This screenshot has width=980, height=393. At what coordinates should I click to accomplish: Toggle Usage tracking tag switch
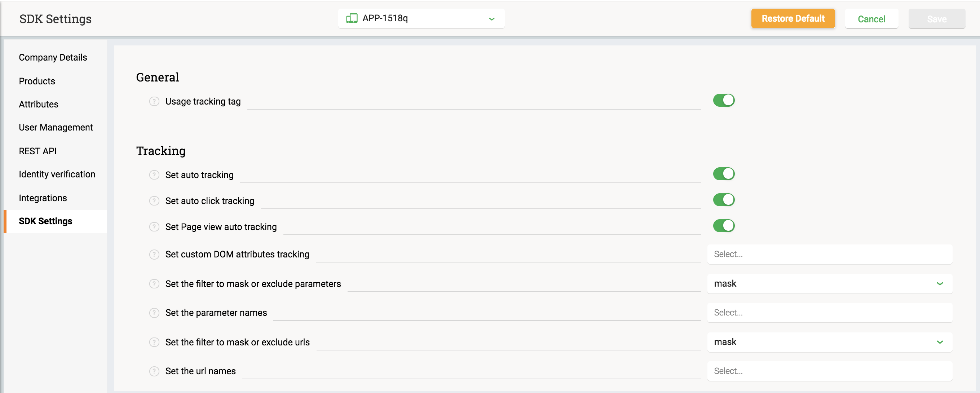click(x=724, y=101)
